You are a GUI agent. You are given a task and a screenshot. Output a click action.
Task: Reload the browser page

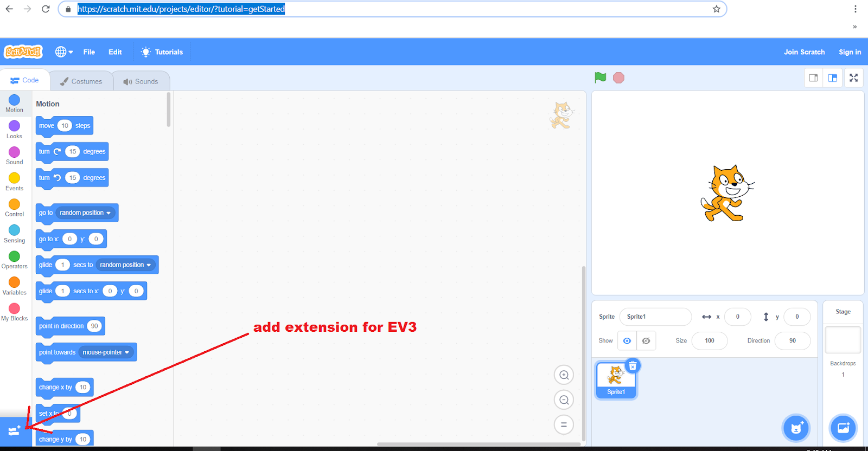46,9
